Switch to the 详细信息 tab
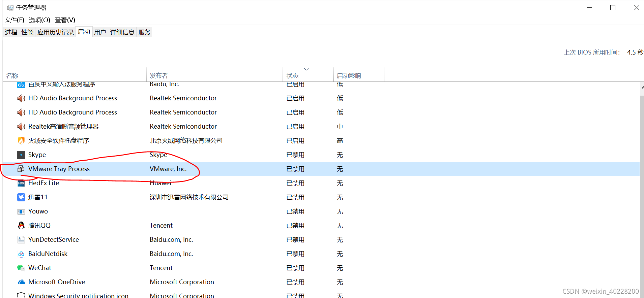The image size is (644, 298). [x=122, y=32]
